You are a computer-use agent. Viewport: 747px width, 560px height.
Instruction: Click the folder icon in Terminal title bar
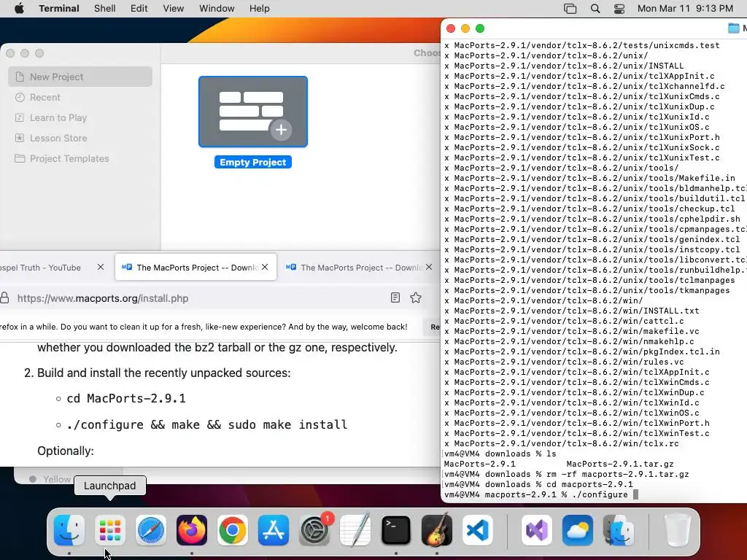pos(734,28)
